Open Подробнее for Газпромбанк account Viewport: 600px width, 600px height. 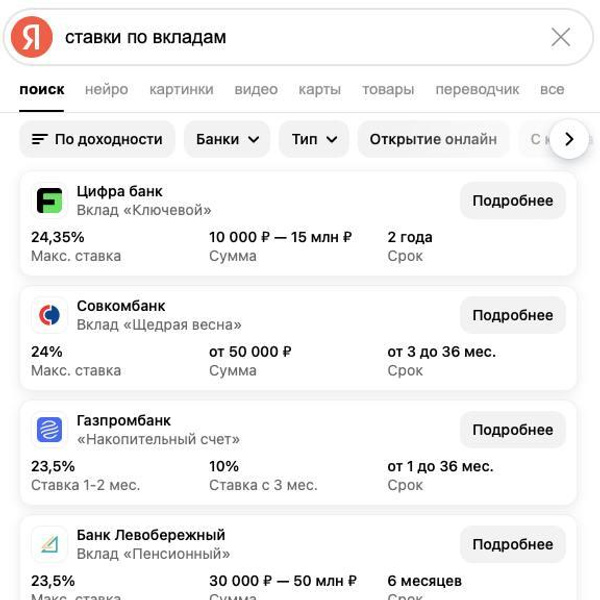[x=512, y=430]
